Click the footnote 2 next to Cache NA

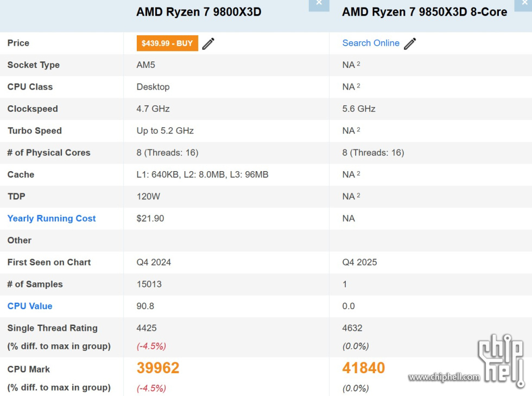(359, 172)
